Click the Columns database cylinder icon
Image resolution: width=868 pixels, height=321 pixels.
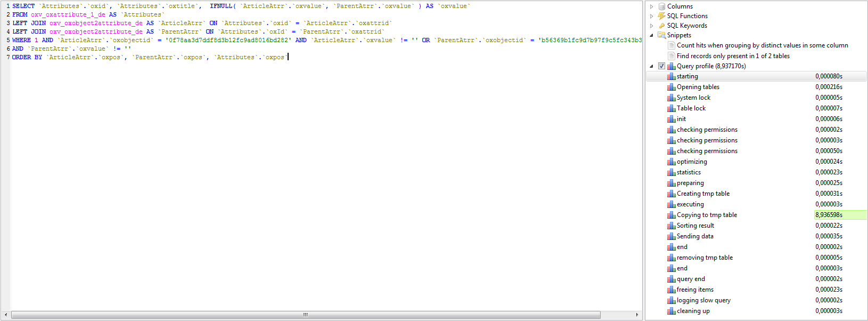[x=661, y=6]
